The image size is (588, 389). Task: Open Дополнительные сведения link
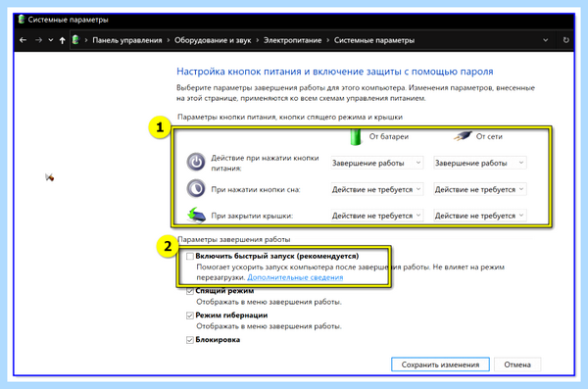tap(295, 277)
